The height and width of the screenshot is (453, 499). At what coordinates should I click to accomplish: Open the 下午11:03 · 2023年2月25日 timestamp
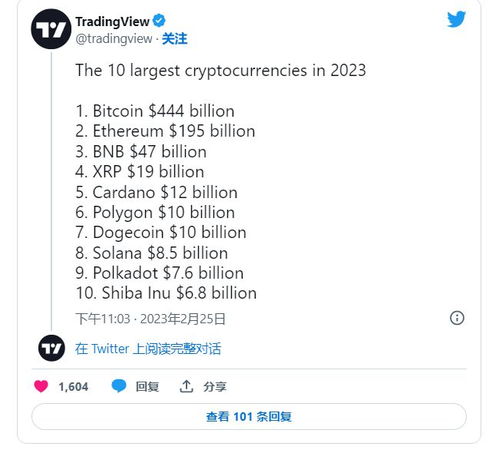tap(150, 319)
